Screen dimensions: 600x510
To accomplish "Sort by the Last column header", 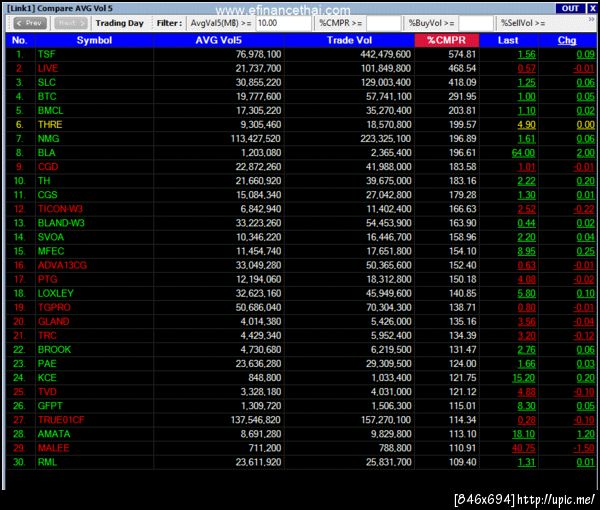I will pyautogui.click(x=508, y=40).
